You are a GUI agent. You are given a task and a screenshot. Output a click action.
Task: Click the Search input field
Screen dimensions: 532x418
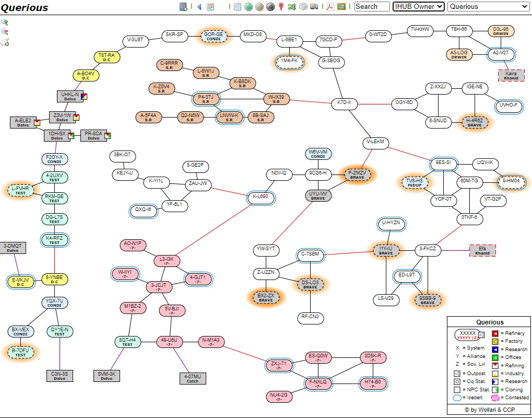click(x=372, y=6)
